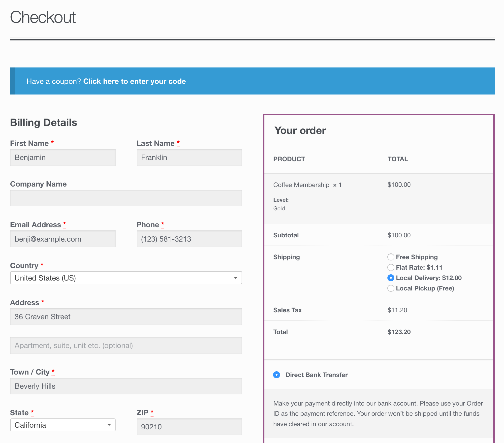Image resolution: width=504 pixels, height=443 pixels.
Task: Select Direct Bank Transfer payment method
Action: point(277,375)
